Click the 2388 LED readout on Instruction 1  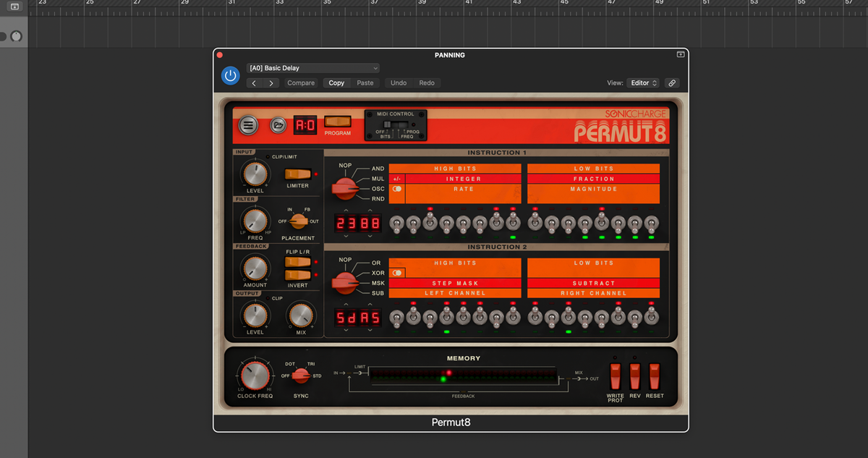357,223
